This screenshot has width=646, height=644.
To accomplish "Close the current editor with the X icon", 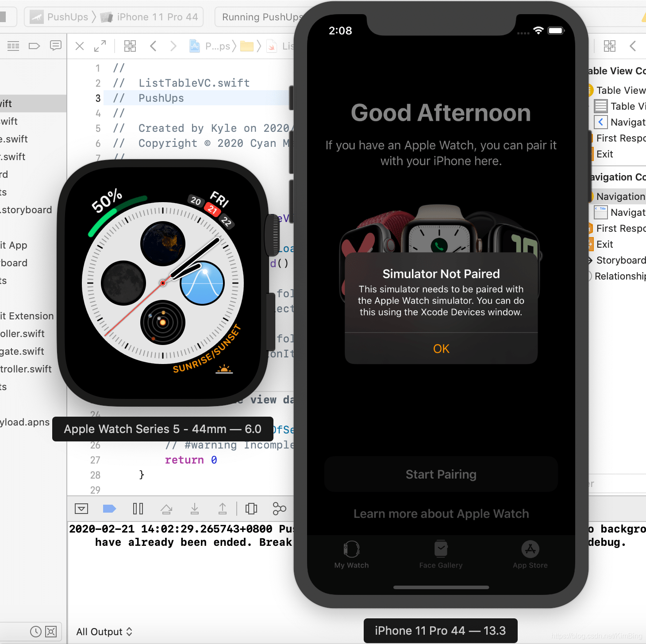I will click(80, 46).
